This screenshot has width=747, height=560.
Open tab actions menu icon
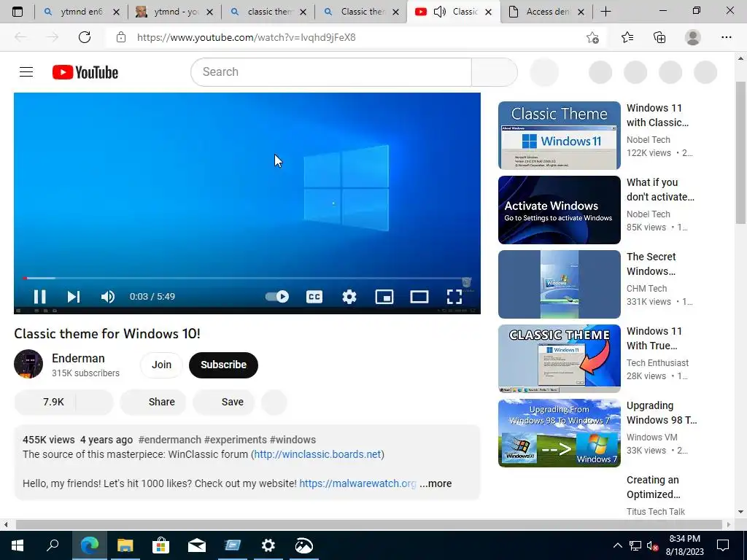click(x=18, y=12)
